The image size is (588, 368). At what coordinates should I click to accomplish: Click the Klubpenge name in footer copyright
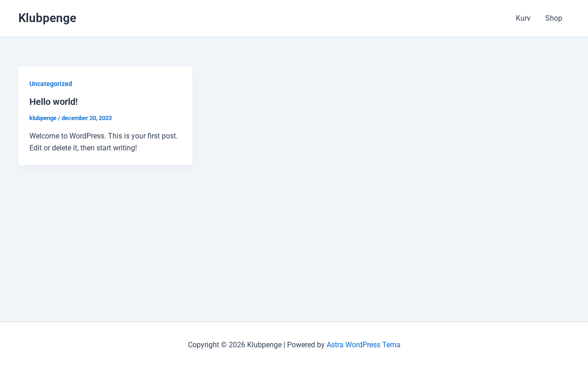(x=264, y=345)
